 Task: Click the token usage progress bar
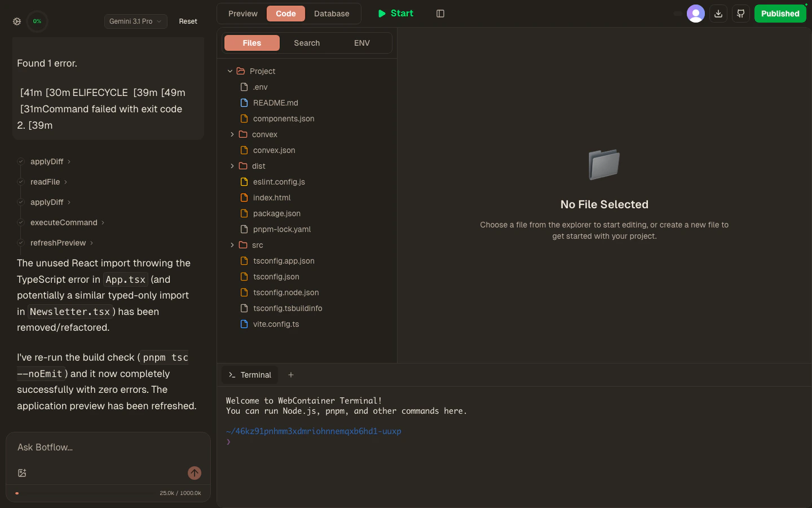[x=84, y=493]
